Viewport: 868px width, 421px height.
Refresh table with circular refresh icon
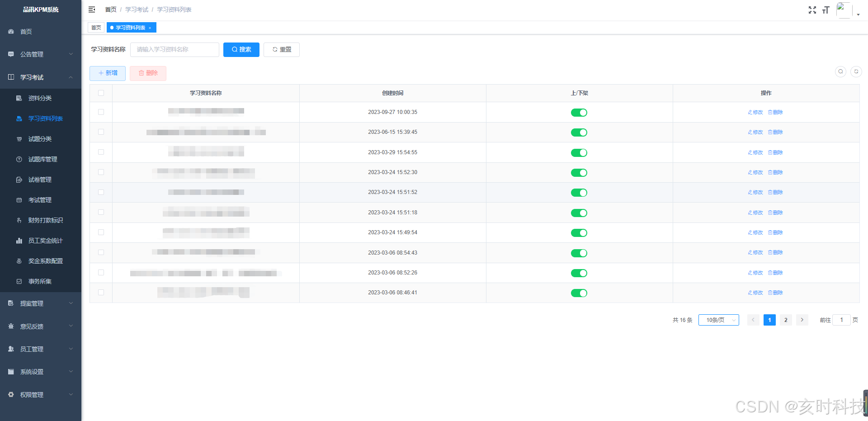856,71
